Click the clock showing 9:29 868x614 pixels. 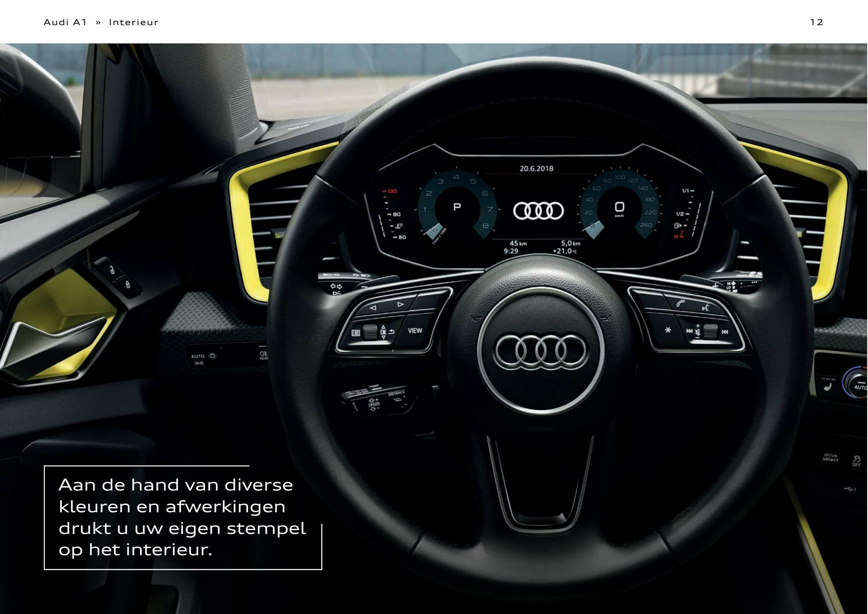[511, 251]
